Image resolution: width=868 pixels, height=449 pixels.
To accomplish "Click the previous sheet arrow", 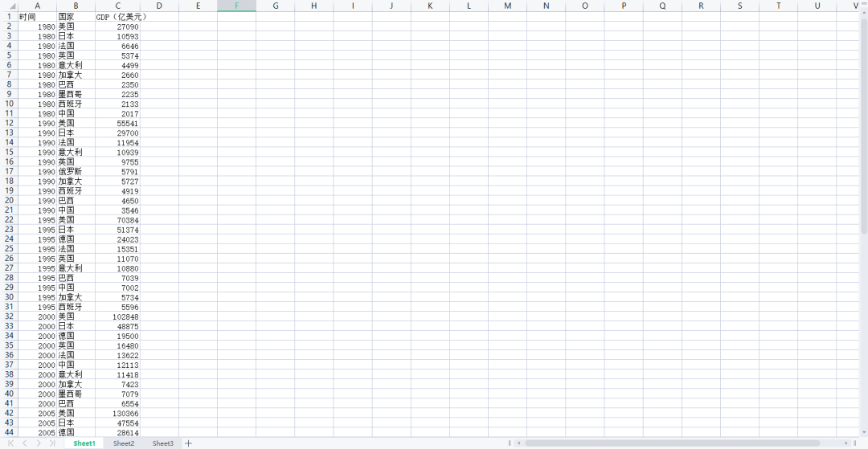I will (25, 443).
